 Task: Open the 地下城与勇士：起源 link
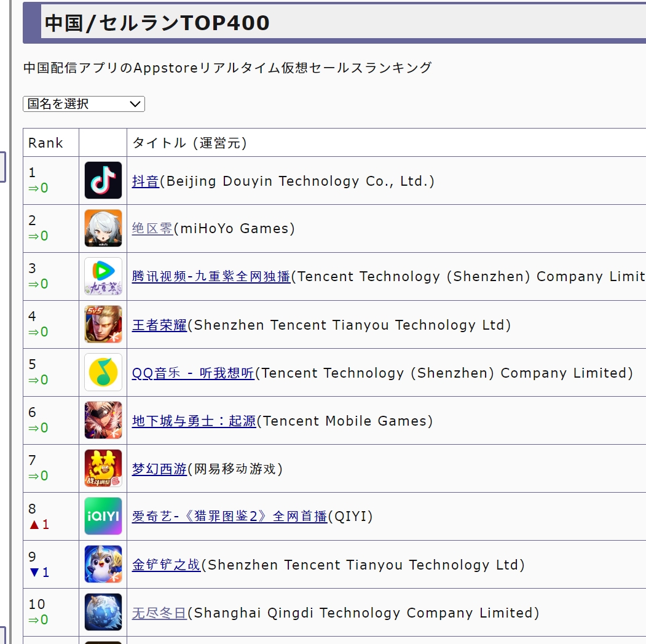click(x=194, y=421)
